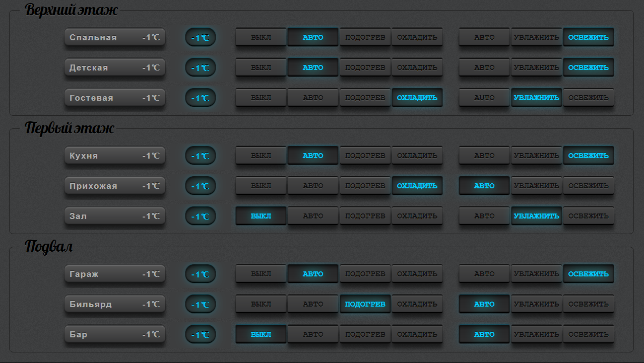The height and width of the screenshot is (363, 644).
Task: Click the Гараж target temperature indicator
Action: coord(201,274)
